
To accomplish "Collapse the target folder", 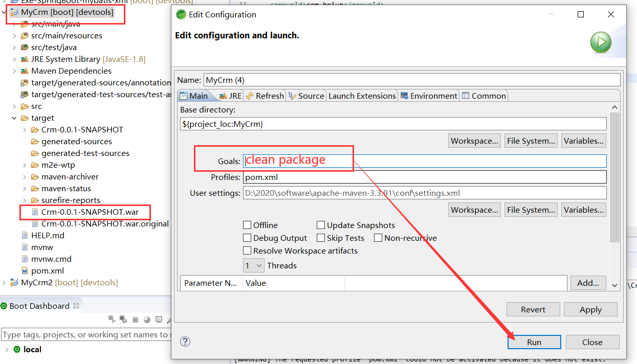I will point(14,118).
